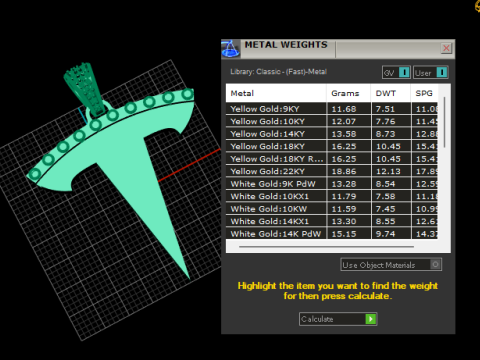The height and width of the screenshot is (360, 480).
Task: Select the Yellow Gold:10KY row
Action: [332, 121]
